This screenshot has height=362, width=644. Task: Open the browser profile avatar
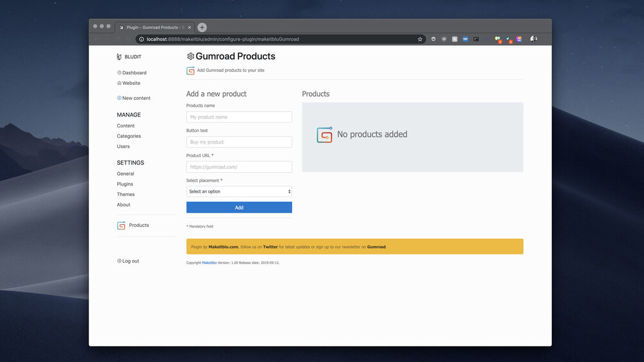534,39
